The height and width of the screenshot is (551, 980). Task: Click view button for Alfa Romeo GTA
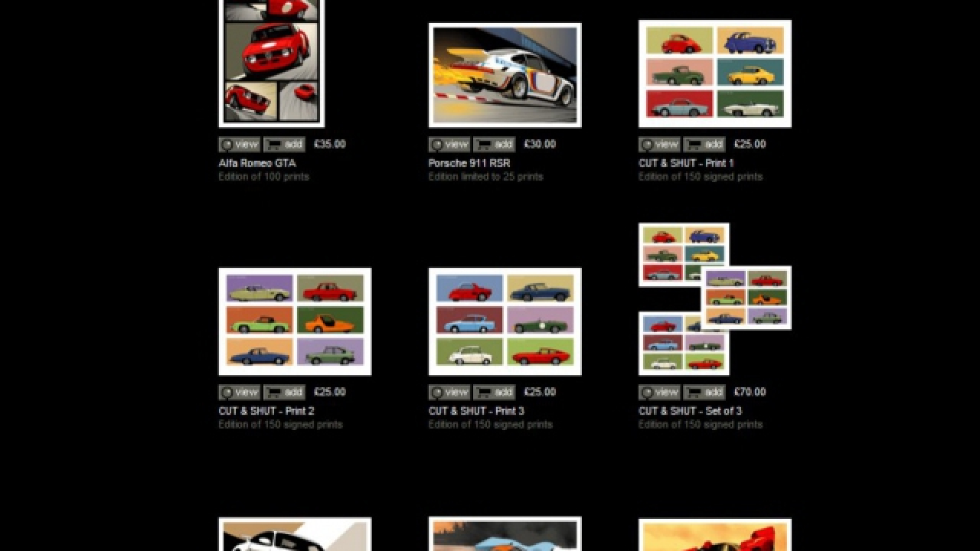pos(240,144)
